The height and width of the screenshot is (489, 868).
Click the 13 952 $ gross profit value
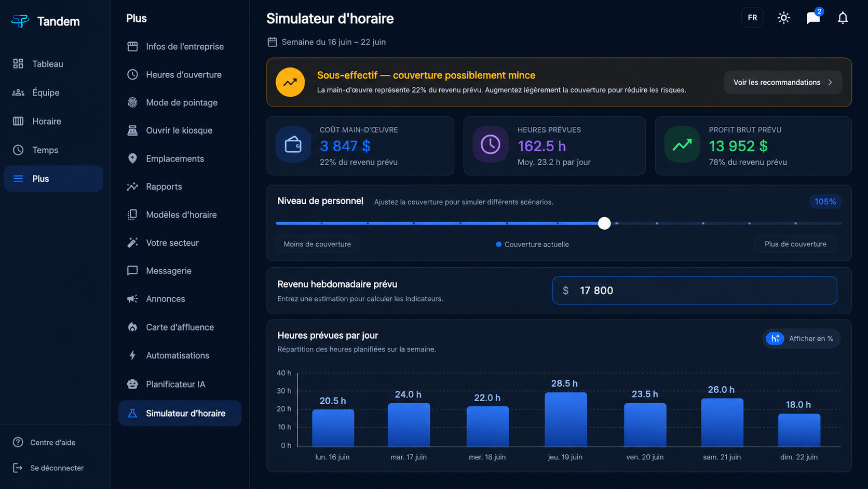click(x=738, y=146)
